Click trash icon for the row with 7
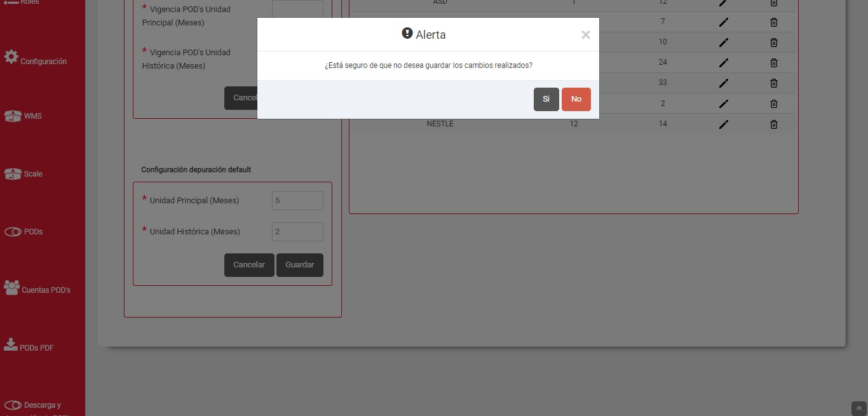Screen dimensions: 868x416 click(x=773, y=22)
